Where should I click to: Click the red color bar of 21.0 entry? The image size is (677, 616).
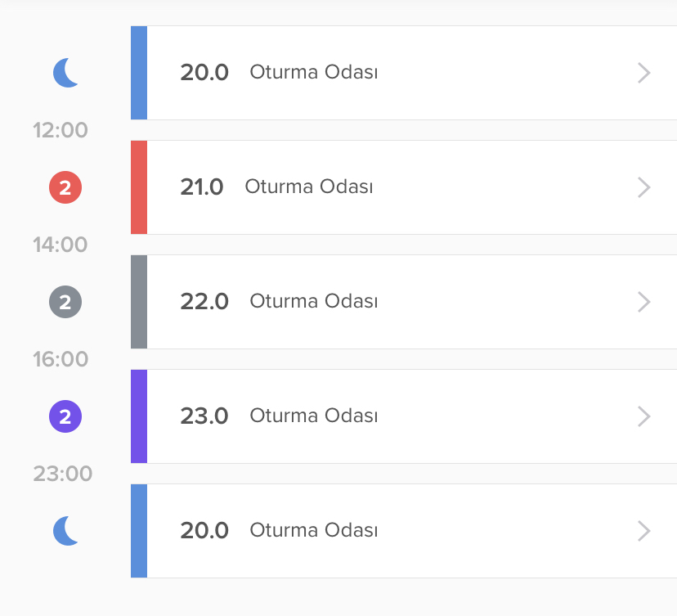pyautogui.click(x=139, y=187)
